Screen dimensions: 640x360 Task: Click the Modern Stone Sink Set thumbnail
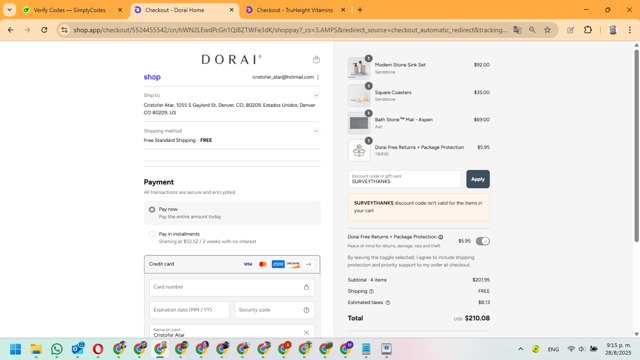click(x=359, y=67)
